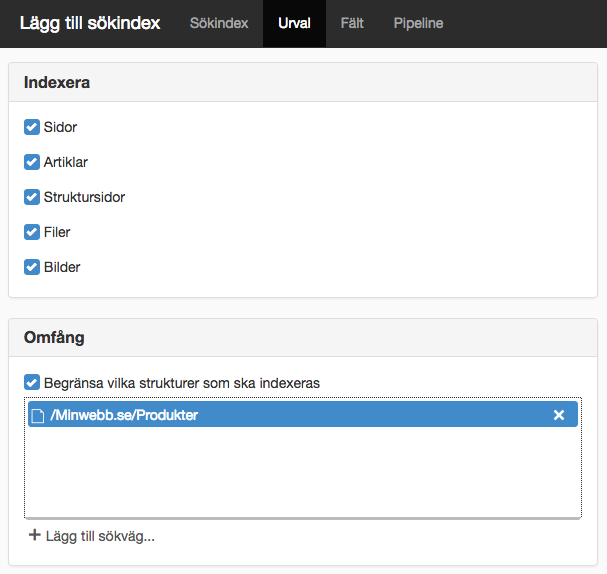Click the Indexera panel heading
607x574 pixels.
click(57, 82)
